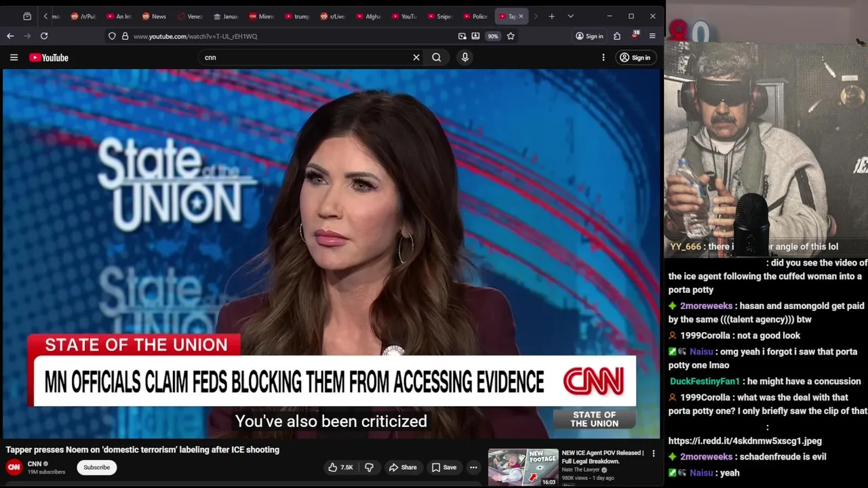Viewport: 868px width, 488px height.
Task: Click the video title text
Action: [142, 449]
